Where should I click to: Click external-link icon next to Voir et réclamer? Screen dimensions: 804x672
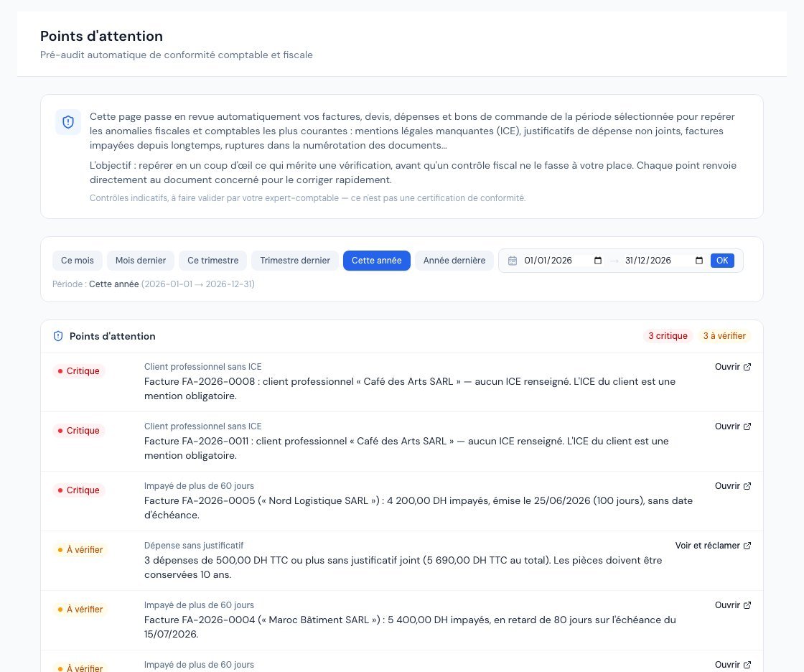coord(747,546)
